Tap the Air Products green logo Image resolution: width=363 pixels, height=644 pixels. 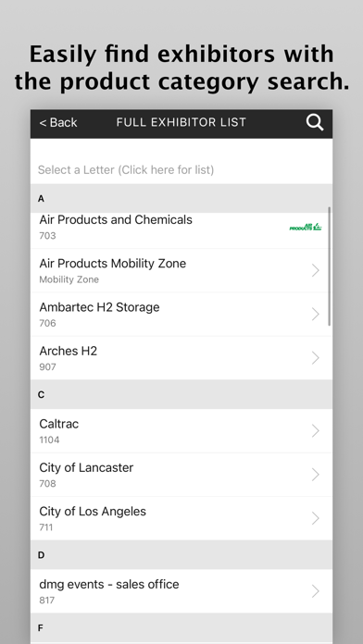[306, 227]
